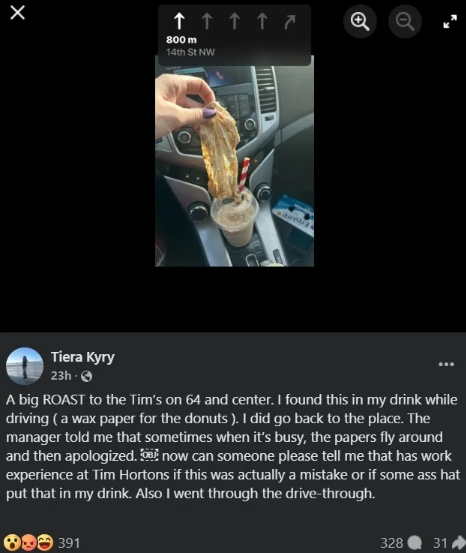The height and width of the screenshot is (553, 466).
Task: Close the photo viewer with the X icon
Action: [17, 13]
